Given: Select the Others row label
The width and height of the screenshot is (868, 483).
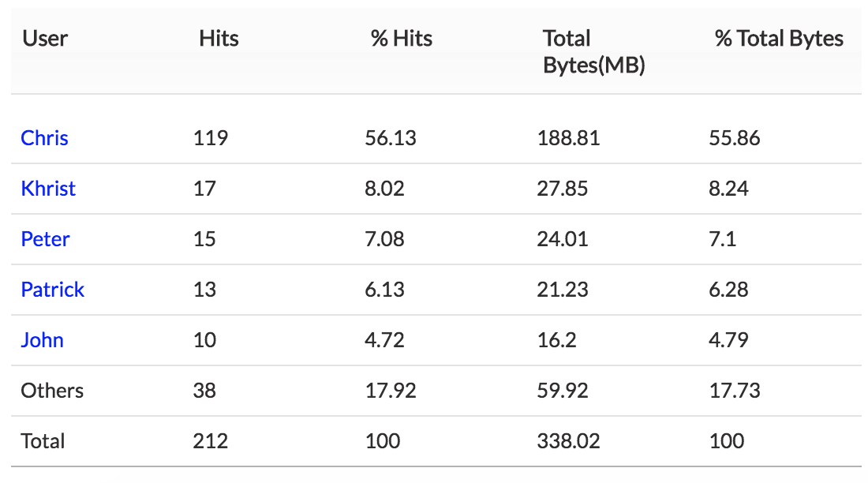Looking at the screenshot, I should [52, 391].
